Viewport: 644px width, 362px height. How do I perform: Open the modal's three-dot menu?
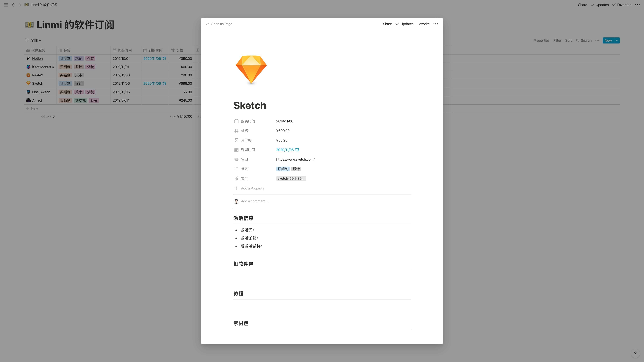pyautogui.click(x=435, y=24)
